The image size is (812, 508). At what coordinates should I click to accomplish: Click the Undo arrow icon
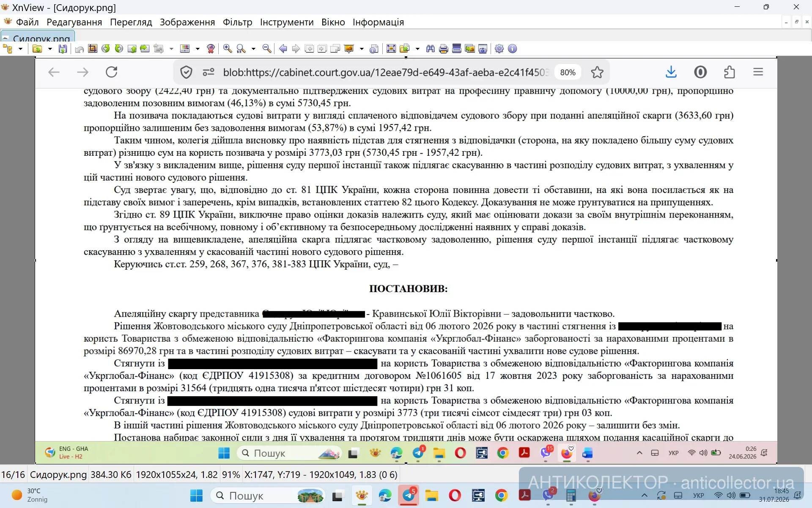[80, 49]
